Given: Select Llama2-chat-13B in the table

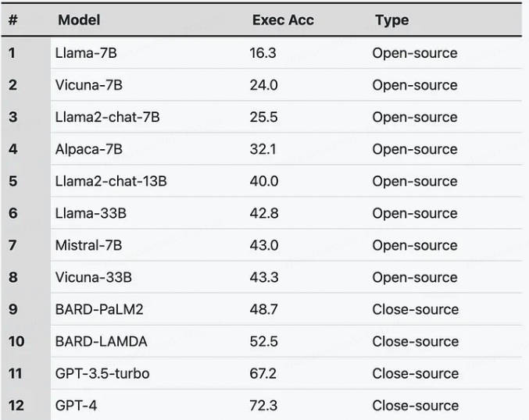Looking at the screenshot, I should pyautogui.click(x=111, y=181).
